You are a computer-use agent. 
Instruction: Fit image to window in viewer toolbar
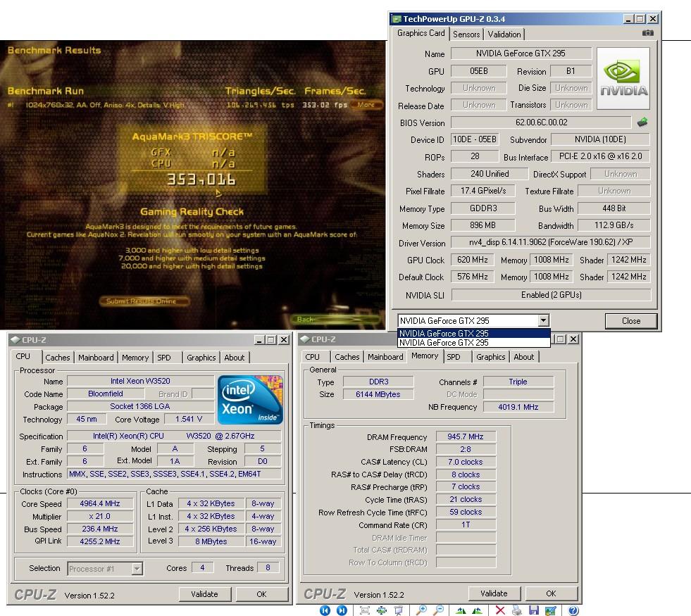pyautogui.click(x=365, y=610)
